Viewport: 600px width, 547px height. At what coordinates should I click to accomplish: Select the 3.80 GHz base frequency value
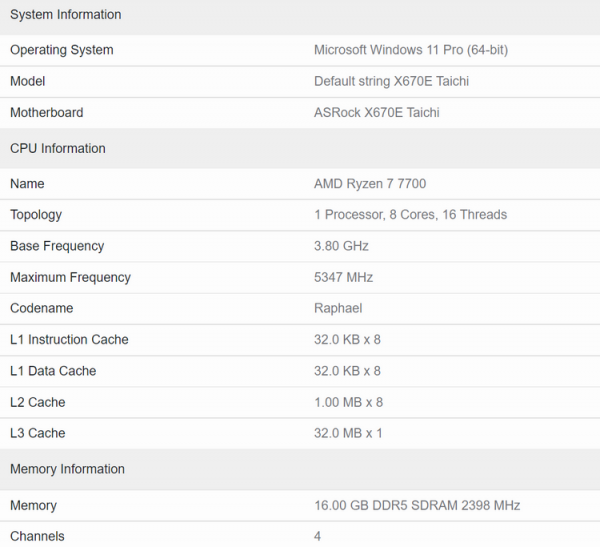coord(341,246)
